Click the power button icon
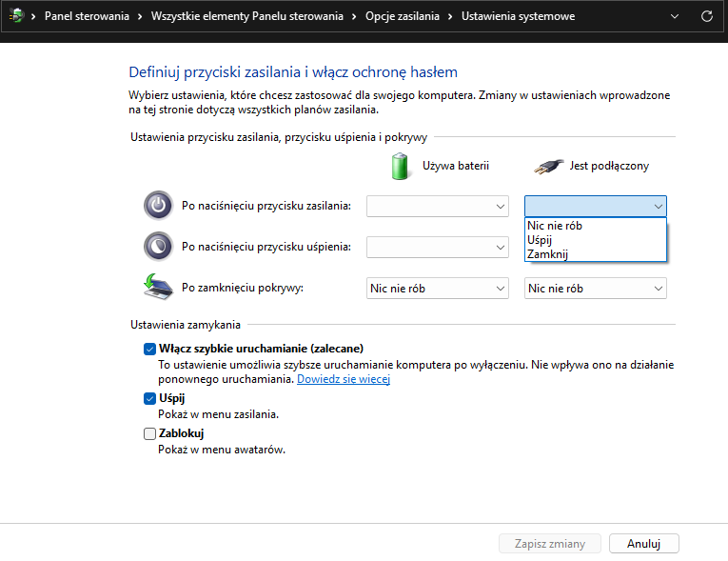Screen dimensions: 728x561 [158, 205]
